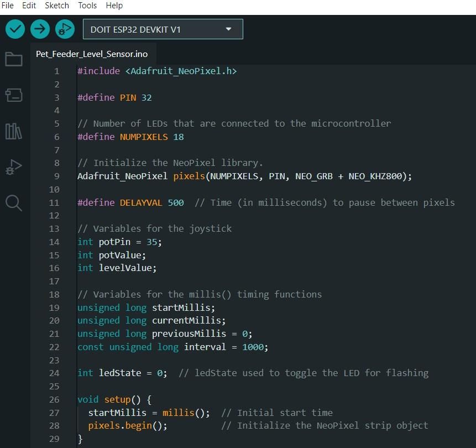Screen dimensions: 476x448
Task: Open the Sketchbook folder sidebar icon
Action: (x=14, y=59)
